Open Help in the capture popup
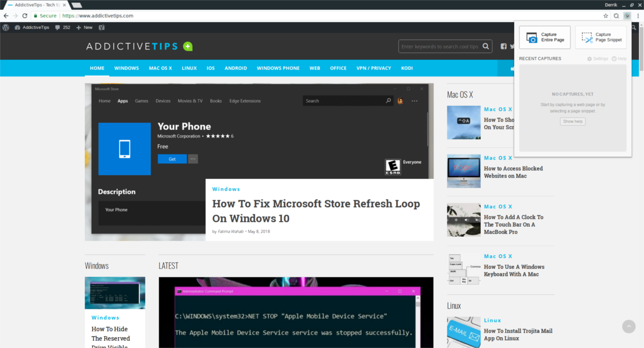This screenshot has width=644, height=348. click(619, 59)
